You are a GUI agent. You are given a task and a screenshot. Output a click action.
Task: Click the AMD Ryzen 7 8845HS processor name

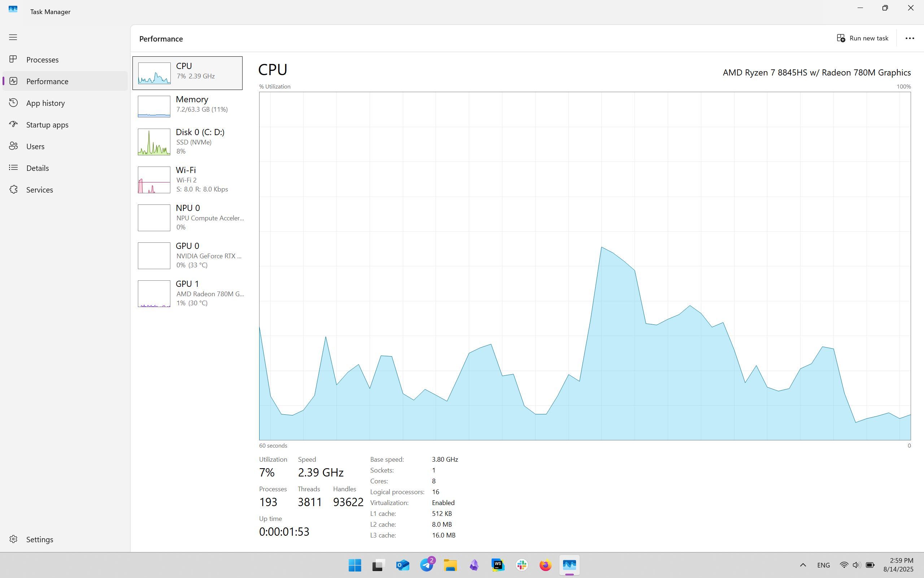pos(817,73)
